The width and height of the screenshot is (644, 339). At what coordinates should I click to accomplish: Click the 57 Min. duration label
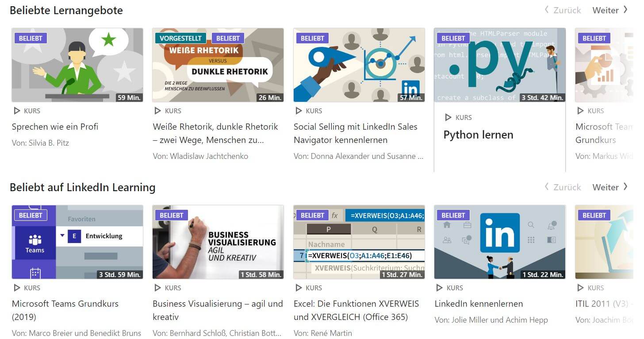411,97
